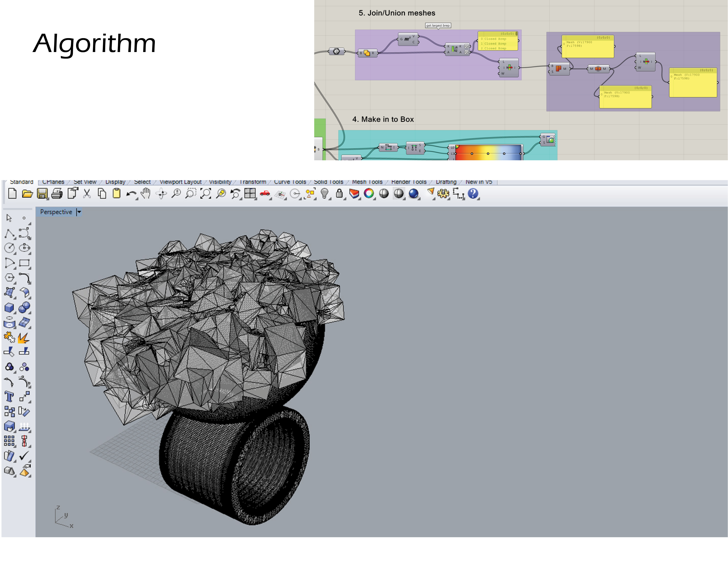Switch to the Mesh Tools tab
This screenshot has width=728, height=562.
coord(367,182)
